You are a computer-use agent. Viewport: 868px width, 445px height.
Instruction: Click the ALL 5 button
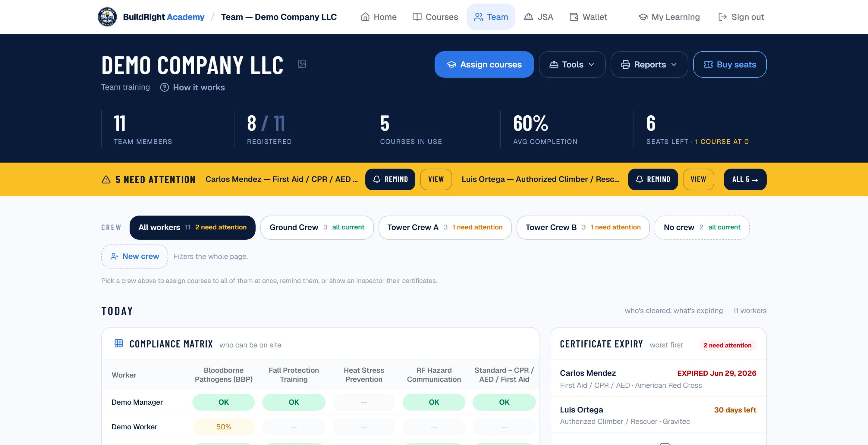coord(745,179)
